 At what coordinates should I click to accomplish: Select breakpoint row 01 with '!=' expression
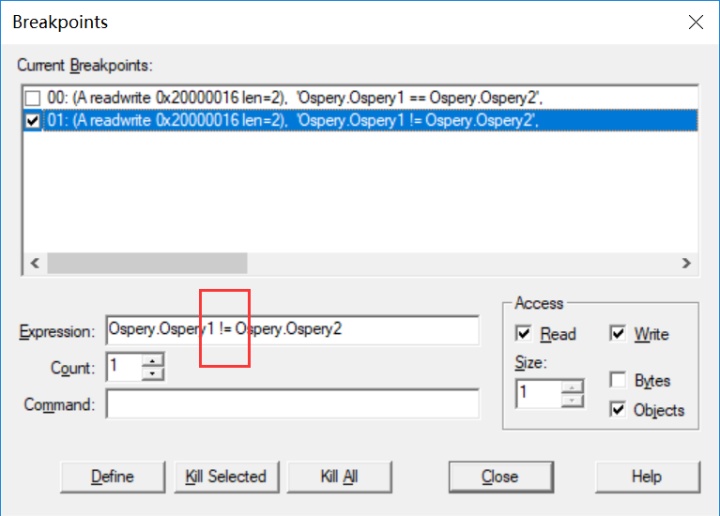(360, 121)
